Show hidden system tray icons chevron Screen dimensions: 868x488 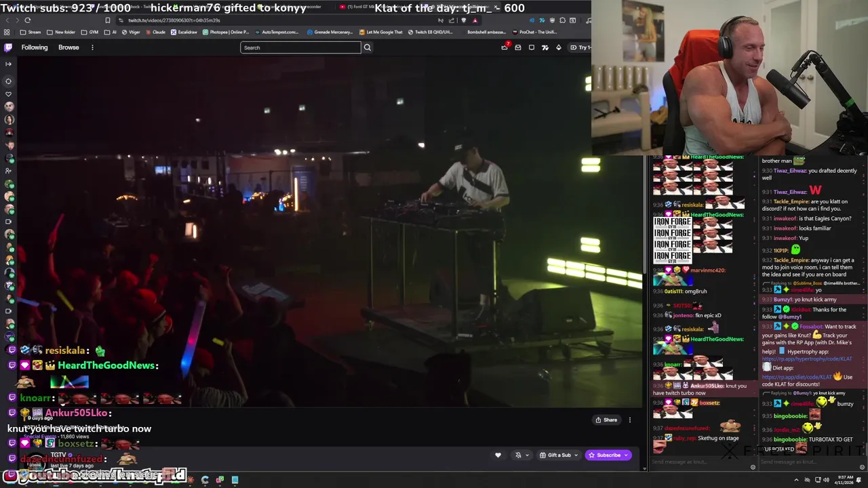pyautogui.click(x=797, y=480)
